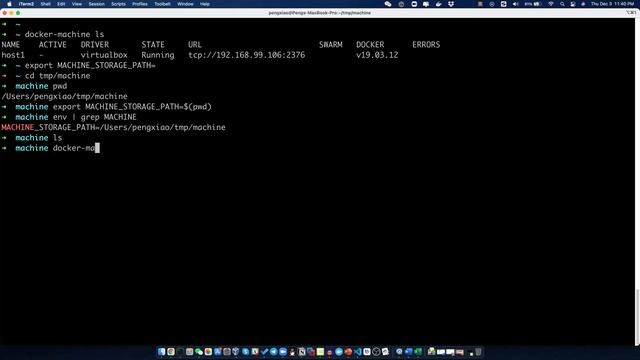Click the speech bubble menu bar icon

point(426,4)
